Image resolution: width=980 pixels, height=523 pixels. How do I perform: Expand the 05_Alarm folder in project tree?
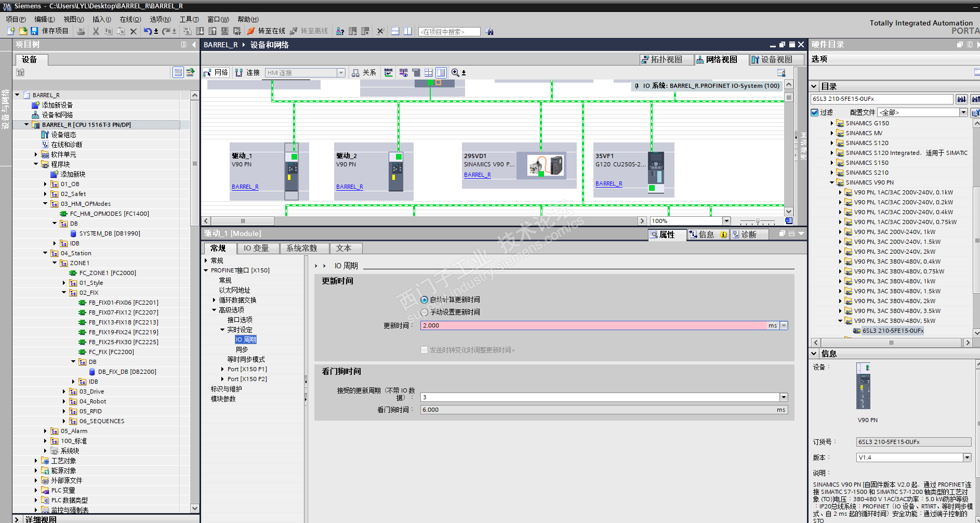coord(45,431)
